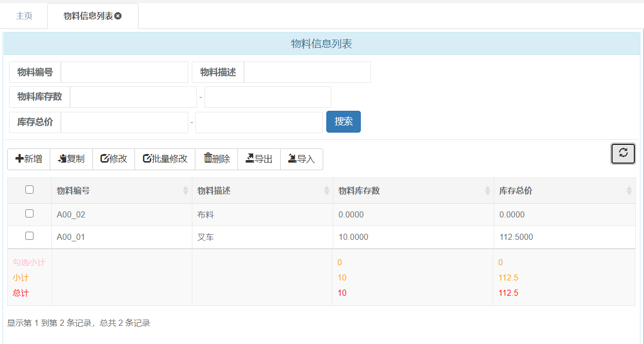Click the 112.5000 total price cell
The width and height of the screenshot is (644, 344).
coord(564,237)
